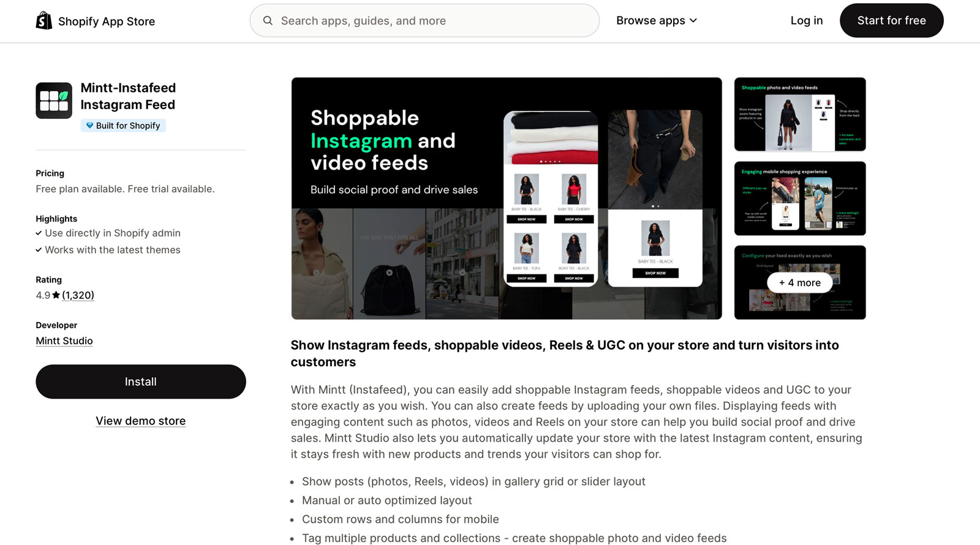Click the Show Instagram feeds headline text

[565, 353]
